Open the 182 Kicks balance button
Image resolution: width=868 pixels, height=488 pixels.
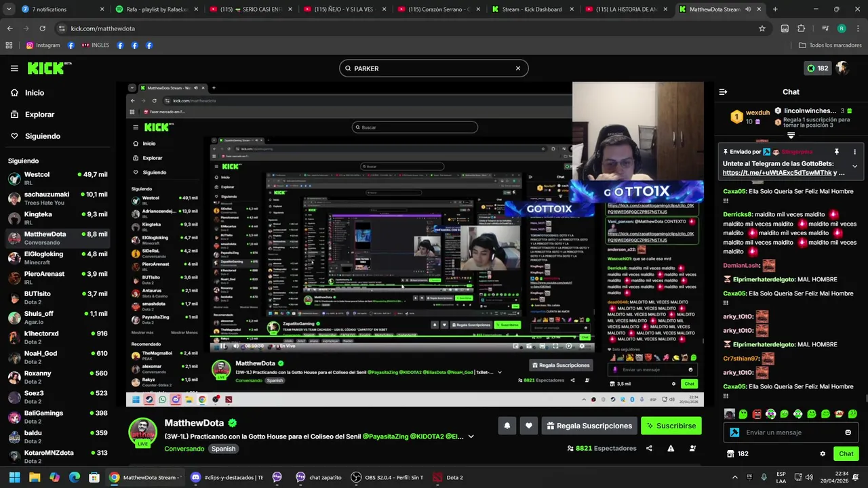click(x=816, y=68)
